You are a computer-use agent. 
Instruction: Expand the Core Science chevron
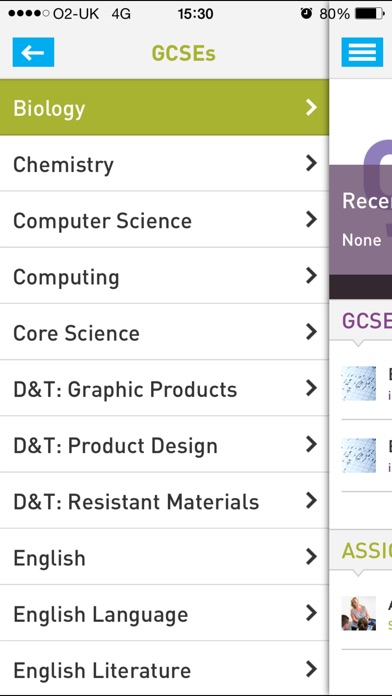tap(312, 332)
